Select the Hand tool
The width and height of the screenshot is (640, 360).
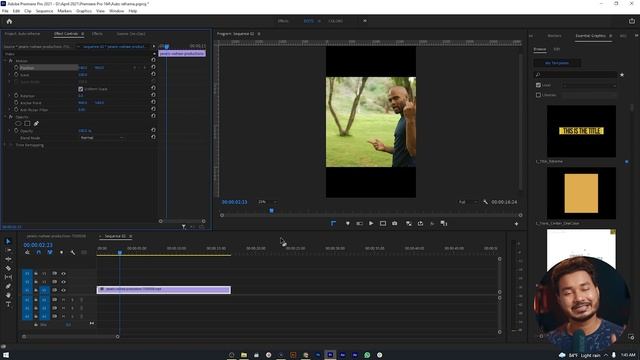point(8,295)
